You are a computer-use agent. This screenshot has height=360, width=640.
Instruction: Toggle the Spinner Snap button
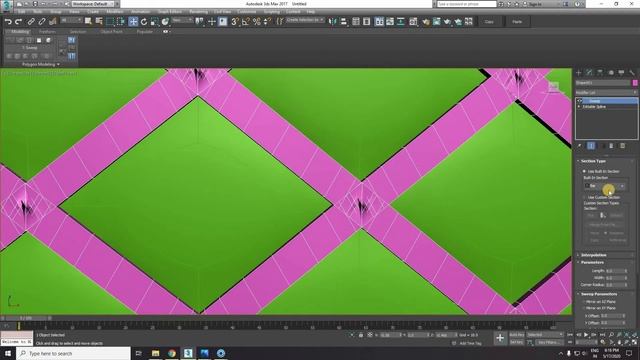(267, 22)
